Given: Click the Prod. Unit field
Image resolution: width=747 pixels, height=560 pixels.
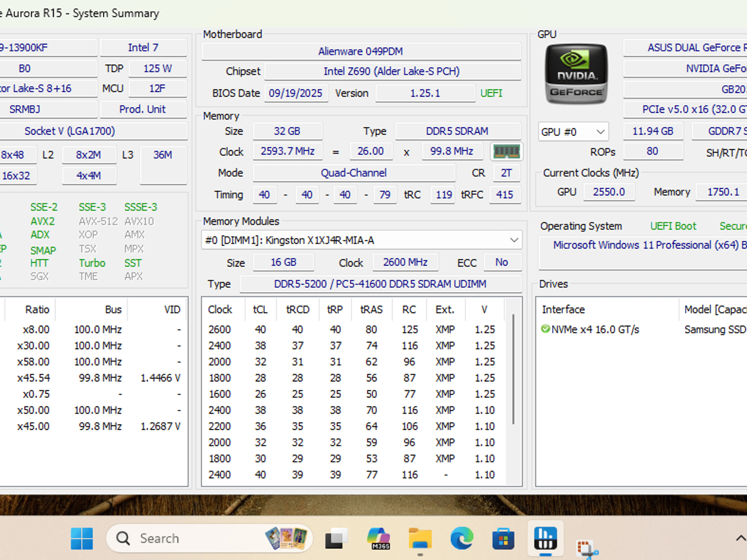Looking at the screenshot, I should (x=143, y=109).
